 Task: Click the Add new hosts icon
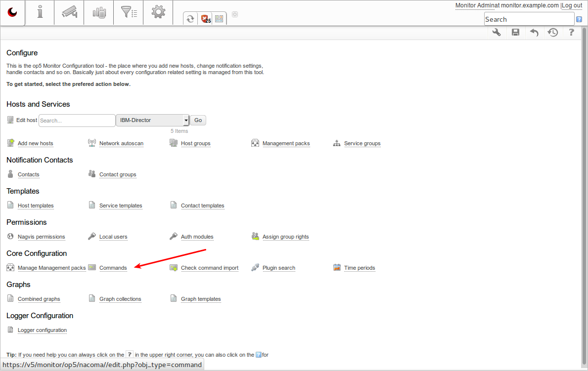(10, 143)
